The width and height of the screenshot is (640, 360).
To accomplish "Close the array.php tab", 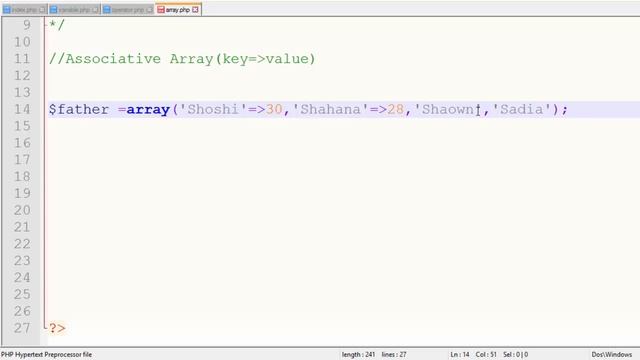I will point(195,9).
